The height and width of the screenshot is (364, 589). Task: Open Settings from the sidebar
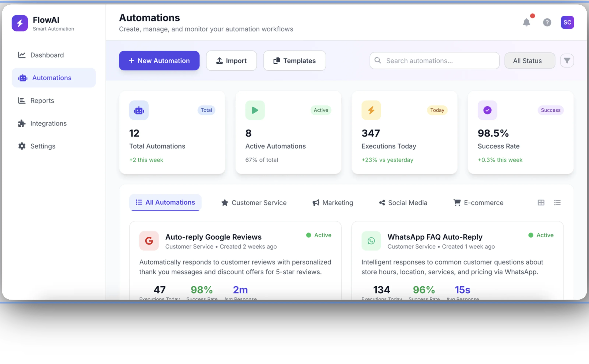tap(54, 146)
